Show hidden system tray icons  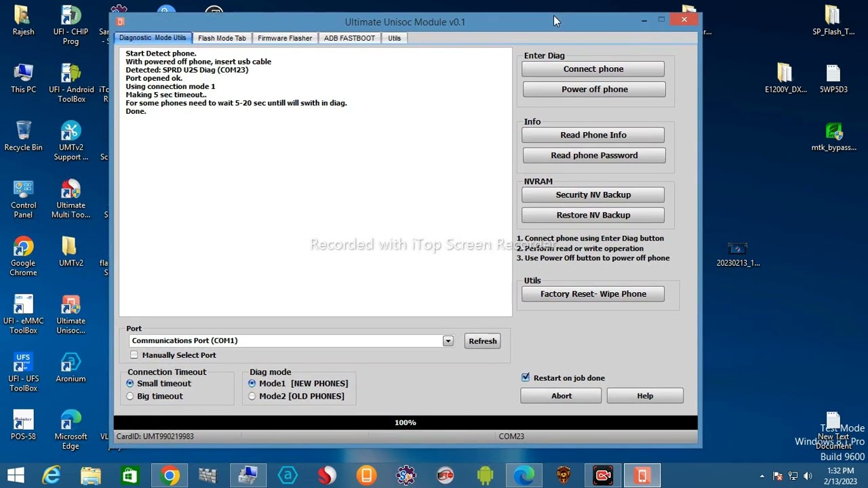(x=762, y=476)
